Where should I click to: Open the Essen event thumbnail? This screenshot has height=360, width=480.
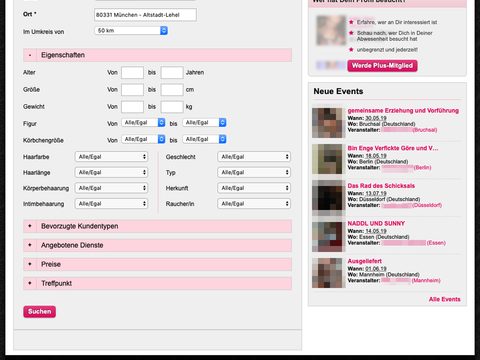tap(327, 237)
